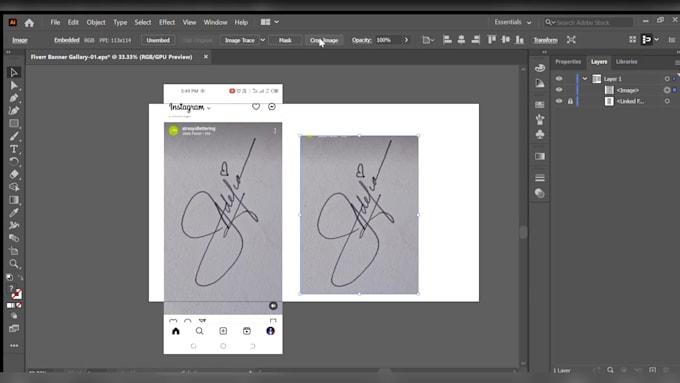
Task: Click the Embedded link label
Action: [66, 40]
